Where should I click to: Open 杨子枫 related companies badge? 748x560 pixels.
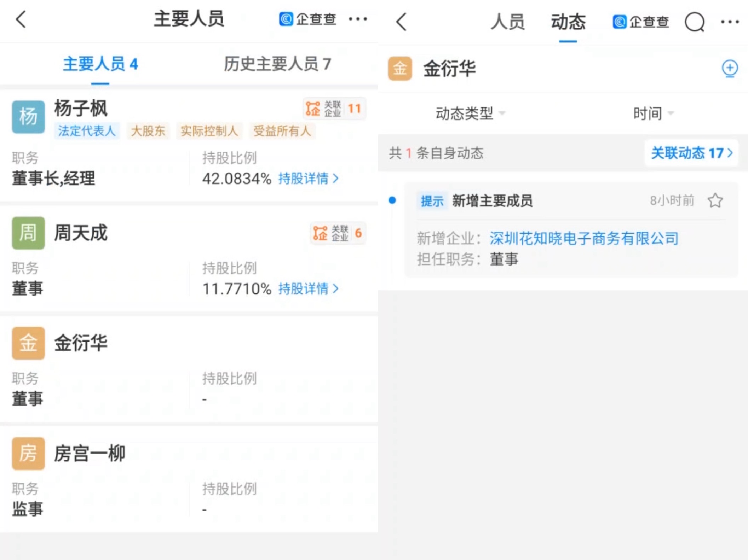coord(334,109)
